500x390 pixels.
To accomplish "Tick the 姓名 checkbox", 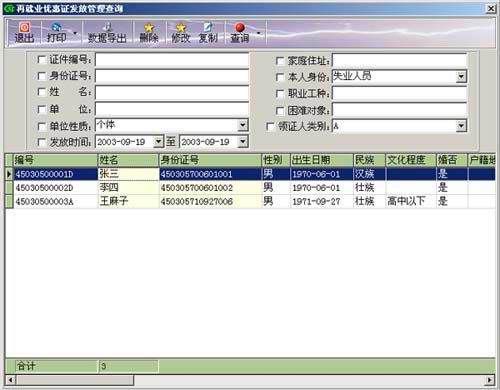I will tap(42, 92).
